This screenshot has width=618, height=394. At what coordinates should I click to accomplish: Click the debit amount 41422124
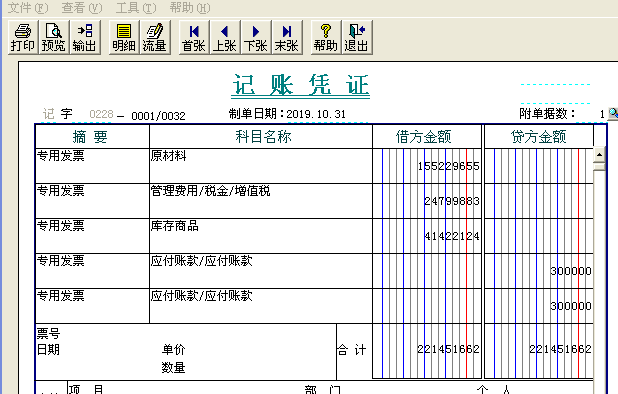[452, 236]
